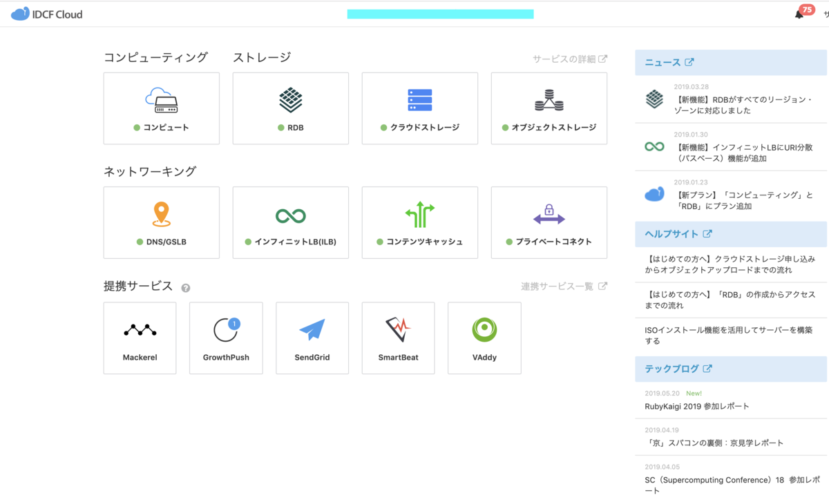Click the IDCF Cloud logo
829x504 pixels.
[x=47, y=14]
